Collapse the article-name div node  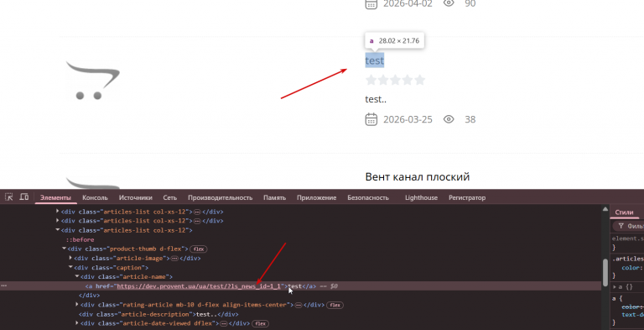(x=77, y=277)
